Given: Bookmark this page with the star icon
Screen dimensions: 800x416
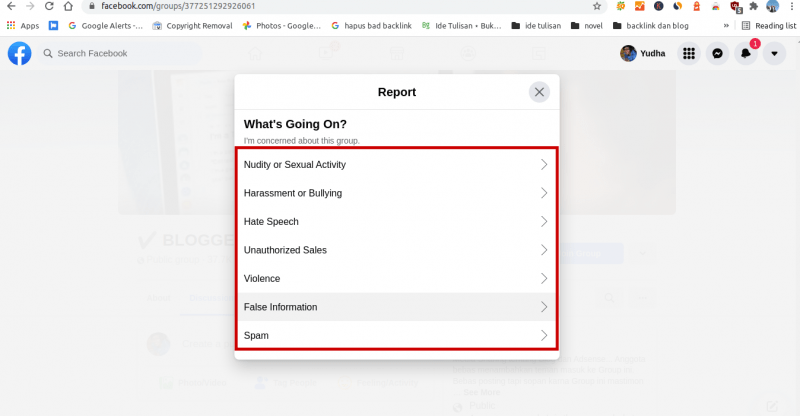Looking at the screenshot, I should [x=596, y=6].
